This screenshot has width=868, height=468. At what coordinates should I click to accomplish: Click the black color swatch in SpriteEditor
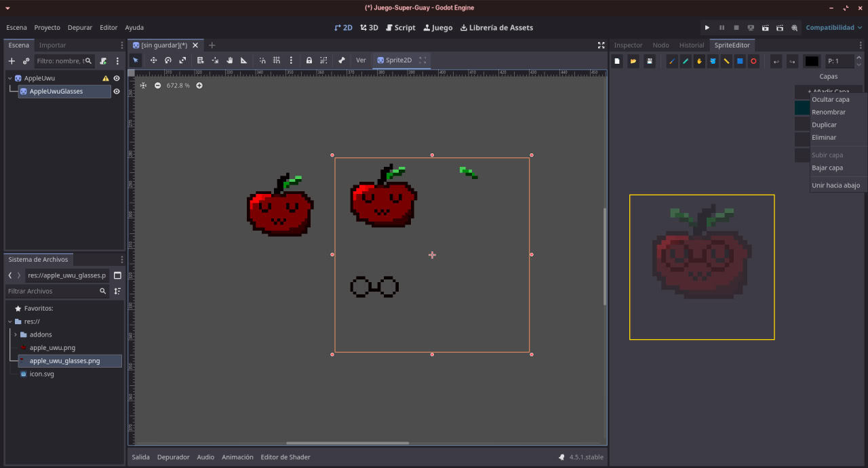point(811,61)
